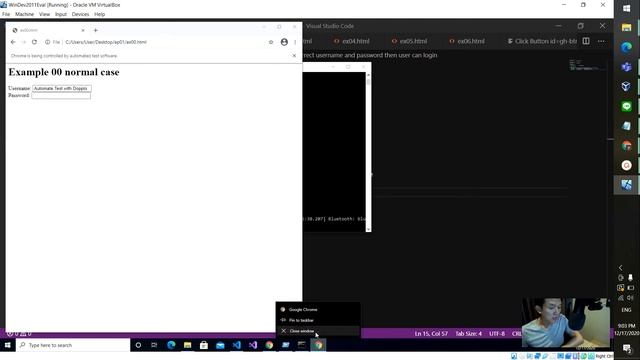Open the guest Windows Start menu

point(7,345)
